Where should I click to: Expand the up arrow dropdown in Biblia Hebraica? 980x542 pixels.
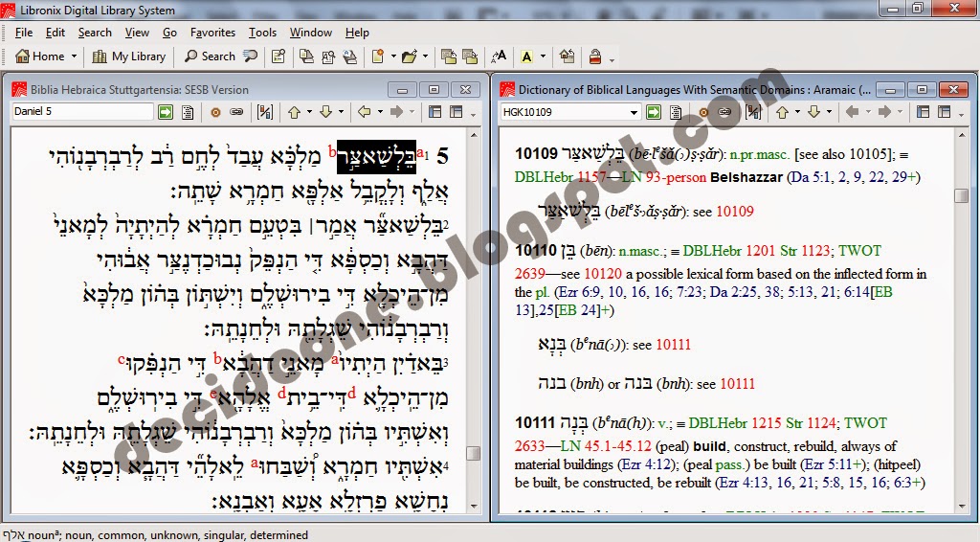coord(309,112)
